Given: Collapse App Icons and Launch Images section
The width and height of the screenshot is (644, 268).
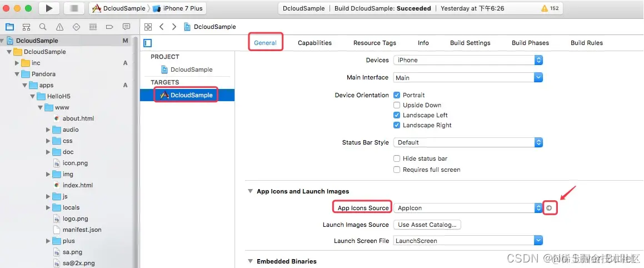Looking at the screenshot, I should tap(250, 191).
